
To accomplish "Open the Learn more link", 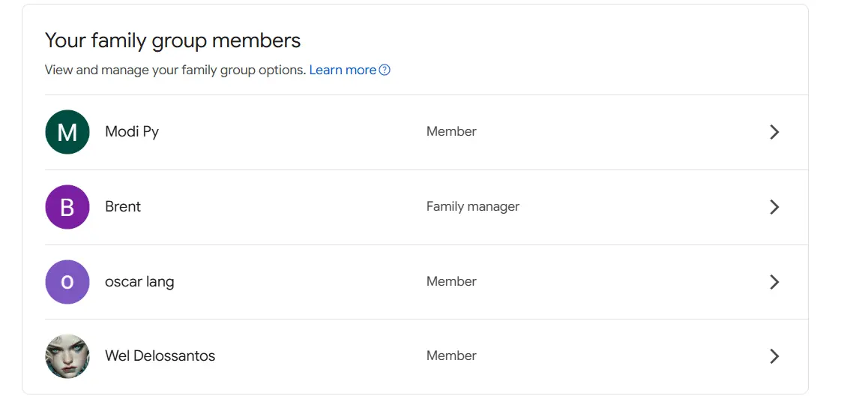I will pos(343,70).
